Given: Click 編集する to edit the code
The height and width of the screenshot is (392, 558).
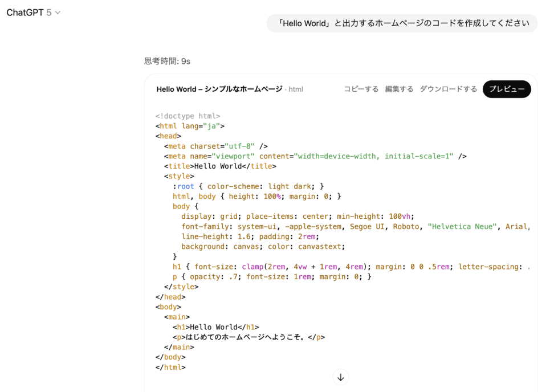Looking at the screenshot, I should tap(399, 89).
